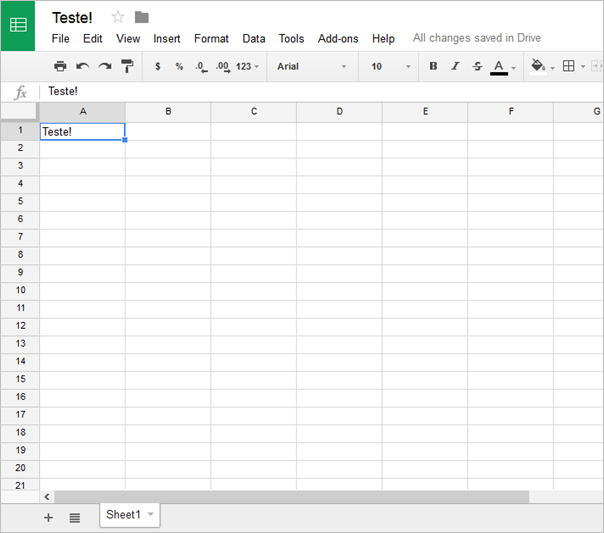Select column A header
Screen dimensions: 604x533
(82, 112)
